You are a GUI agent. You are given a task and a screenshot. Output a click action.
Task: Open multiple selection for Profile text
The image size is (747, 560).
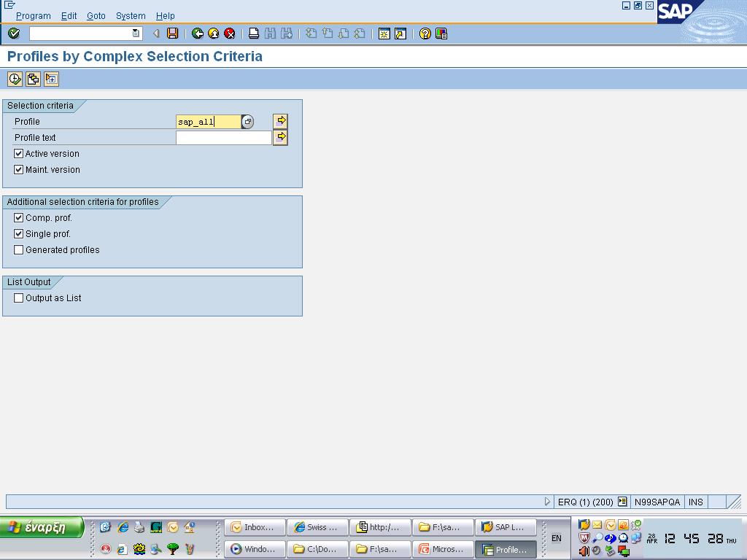pos(280,138)
